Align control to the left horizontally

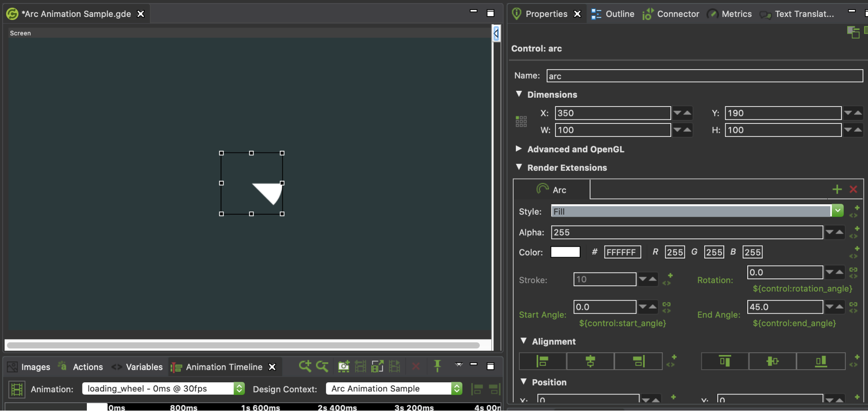click(543, 361)
